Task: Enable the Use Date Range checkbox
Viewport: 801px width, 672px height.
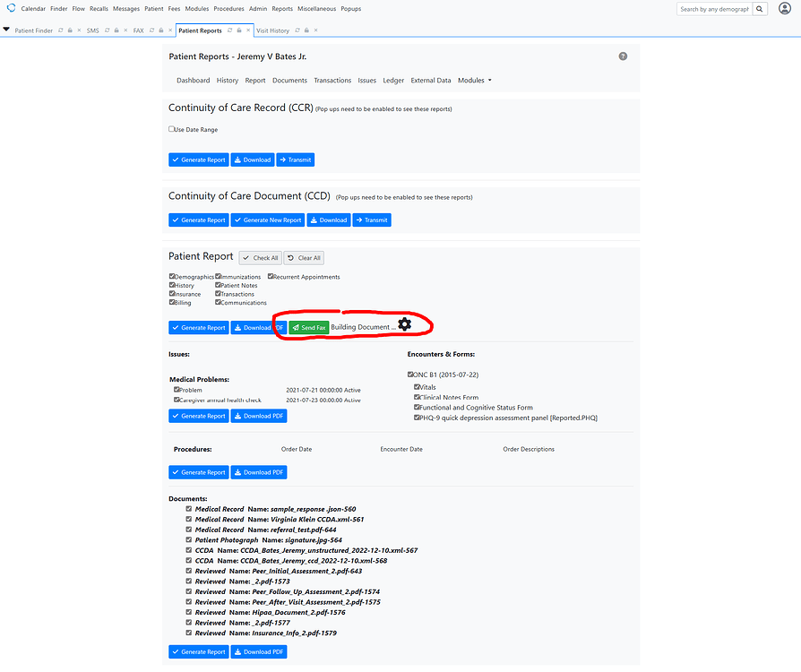Action: click(x=170, y=128)
